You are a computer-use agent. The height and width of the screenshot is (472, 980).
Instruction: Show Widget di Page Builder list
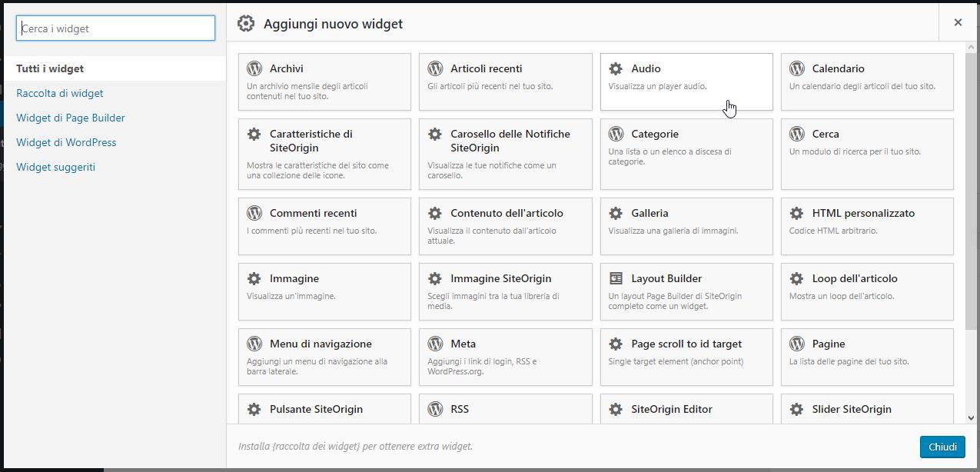coord(71,118)
